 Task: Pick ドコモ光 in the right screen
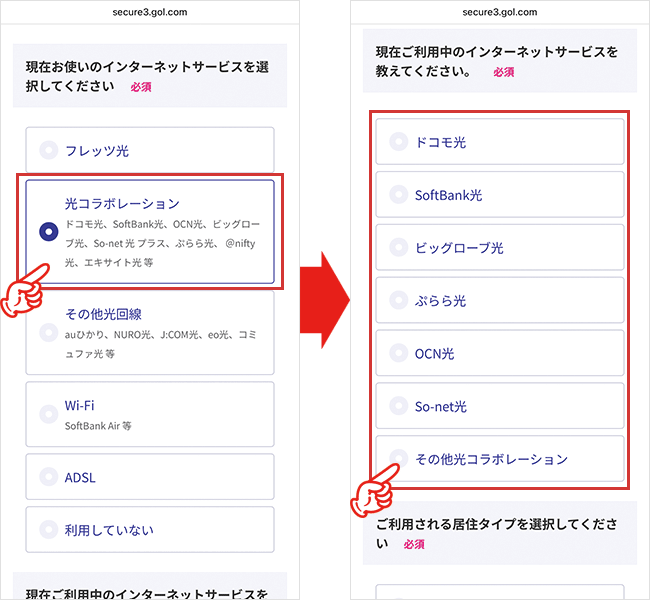500,141
